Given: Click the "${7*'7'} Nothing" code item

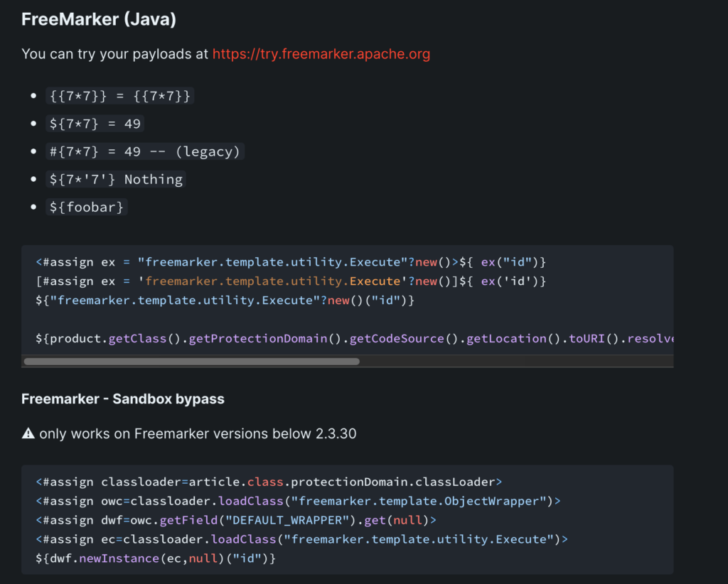Looking at the screenshot, I should [116, 179].
